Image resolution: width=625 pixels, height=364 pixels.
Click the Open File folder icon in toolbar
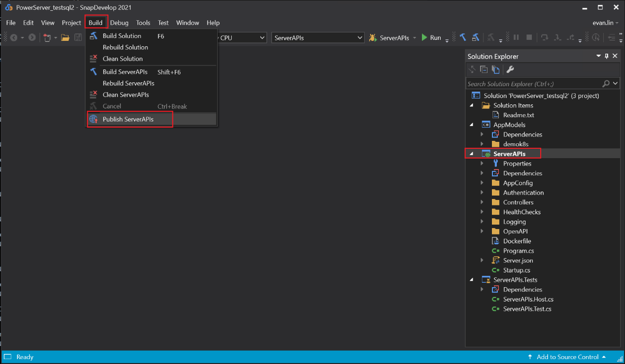coord(65,37)
